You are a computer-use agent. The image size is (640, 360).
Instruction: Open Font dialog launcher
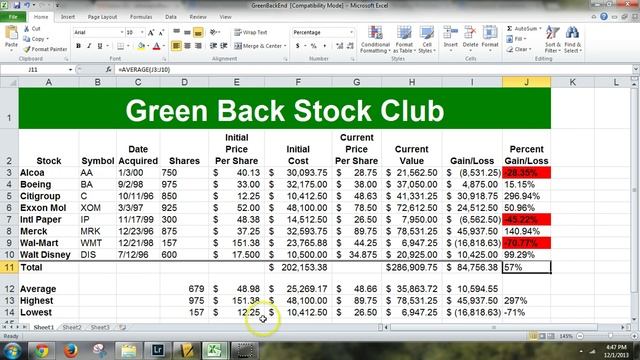point(164,59)
